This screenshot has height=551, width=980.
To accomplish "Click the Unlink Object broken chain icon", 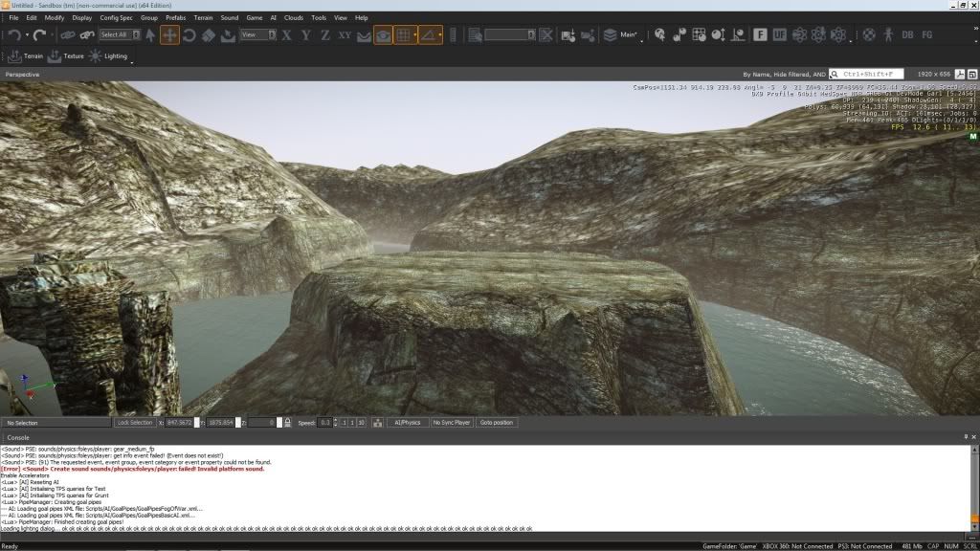I will coord(87,35).
